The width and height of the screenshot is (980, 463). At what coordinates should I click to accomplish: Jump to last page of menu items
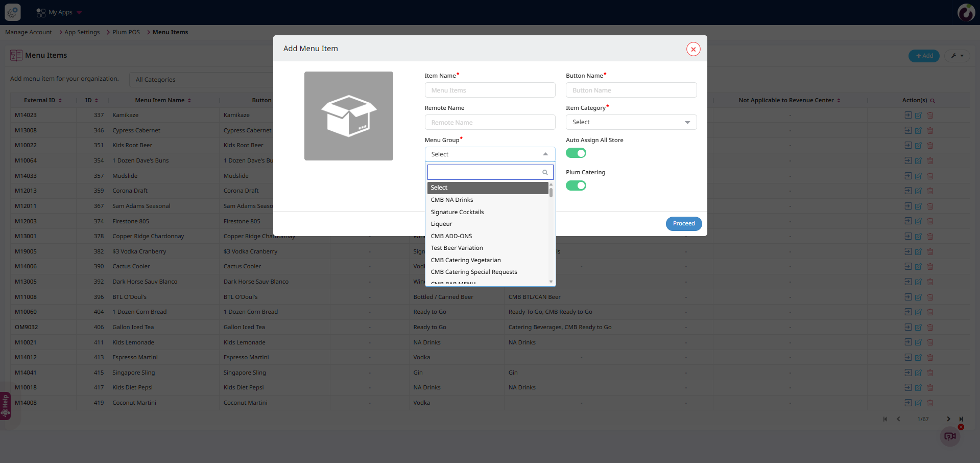pos(961,419)
